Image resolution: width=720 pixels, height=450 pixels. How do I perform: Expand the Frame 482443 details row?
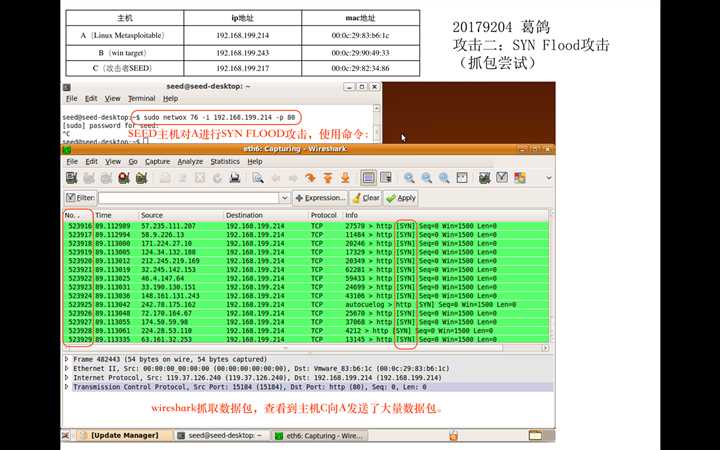click(x=67, y=359)
